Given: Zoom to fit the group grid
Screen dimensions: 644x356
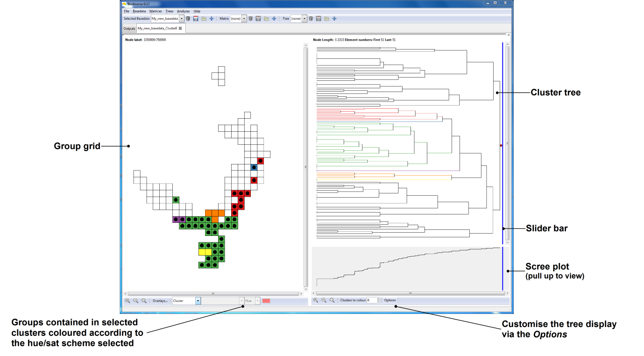Looking at the screenshot, I should (x=144, y=301).
